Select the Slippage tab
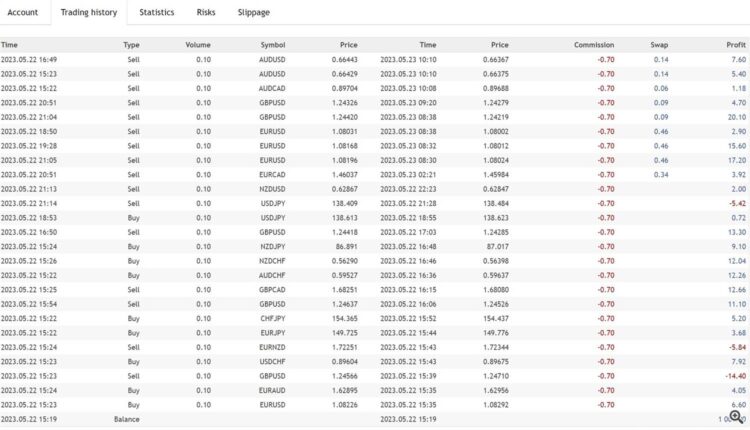750x430 pixels. 253,13
